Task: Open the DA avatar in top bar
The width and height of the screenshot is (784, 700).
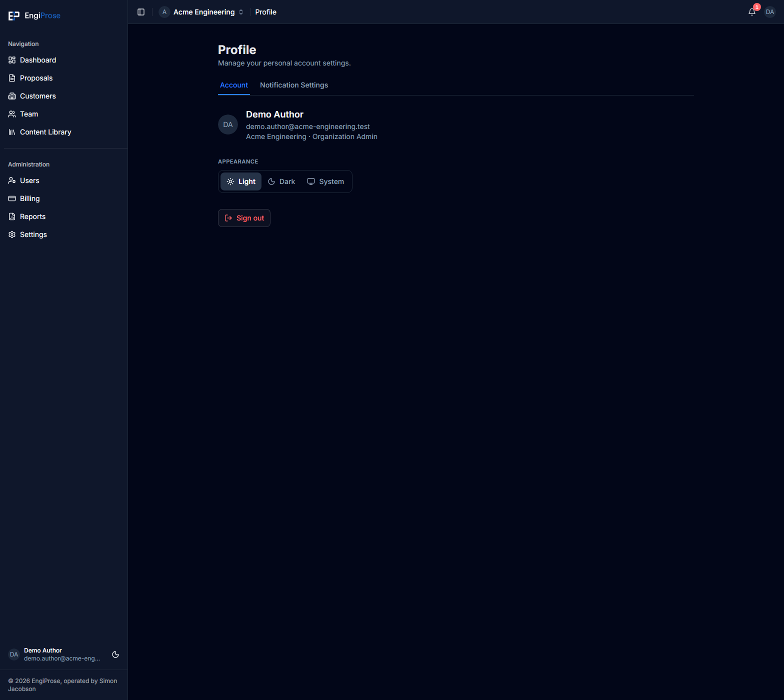Action: click(770, 12)
